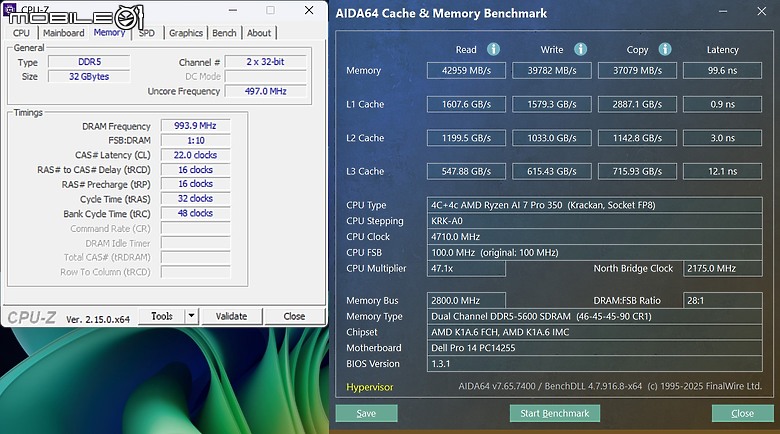Click the Validate button in CPU-Z

click(x=231, y=316)
